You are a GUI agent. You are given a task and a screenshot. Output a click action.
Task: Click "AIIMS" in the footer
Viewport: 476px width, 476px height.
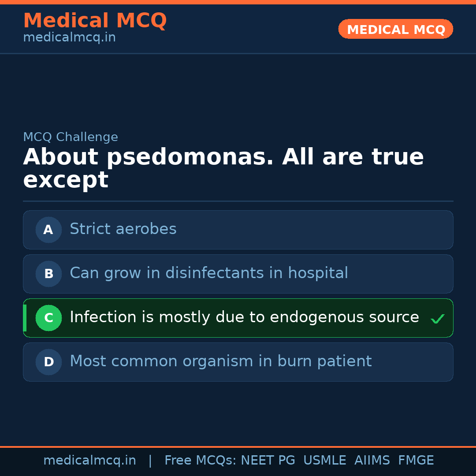point(372,461)
